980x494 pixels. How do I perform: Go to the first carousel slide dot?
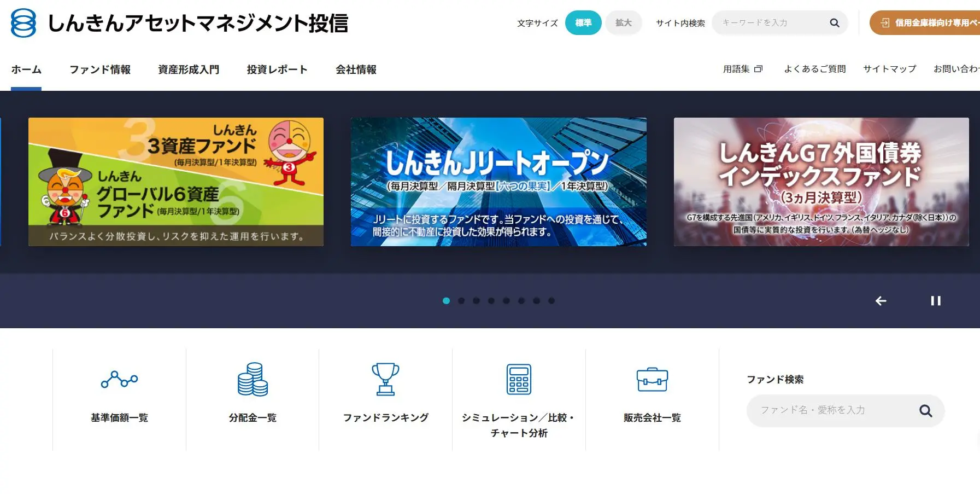[x=446, y=301]
